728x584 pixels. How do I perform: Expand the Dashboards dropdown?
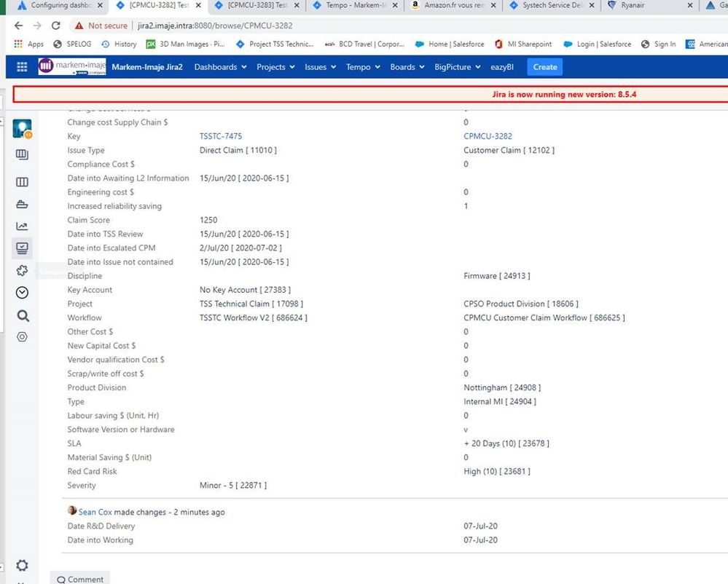click(220, 67)
